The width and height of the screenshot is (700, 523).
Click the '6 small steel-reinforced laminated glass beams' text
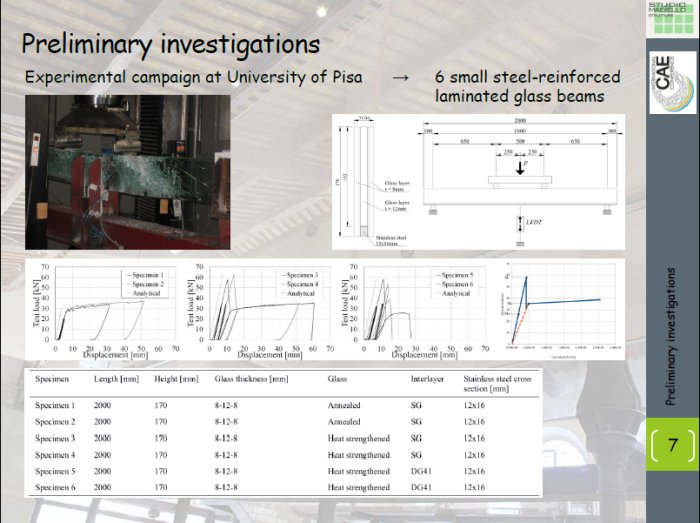(527, 87)
